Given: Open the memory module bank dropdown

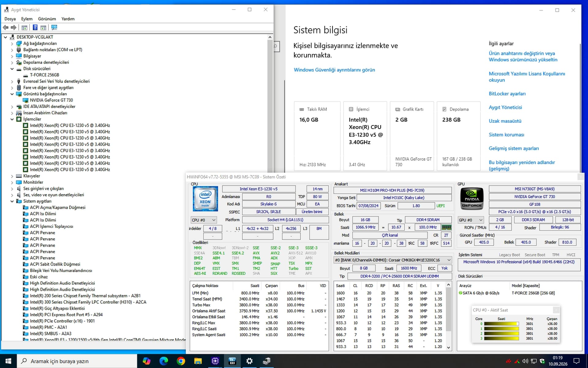Looking at the screenshot, I should [x=393, y=260].
